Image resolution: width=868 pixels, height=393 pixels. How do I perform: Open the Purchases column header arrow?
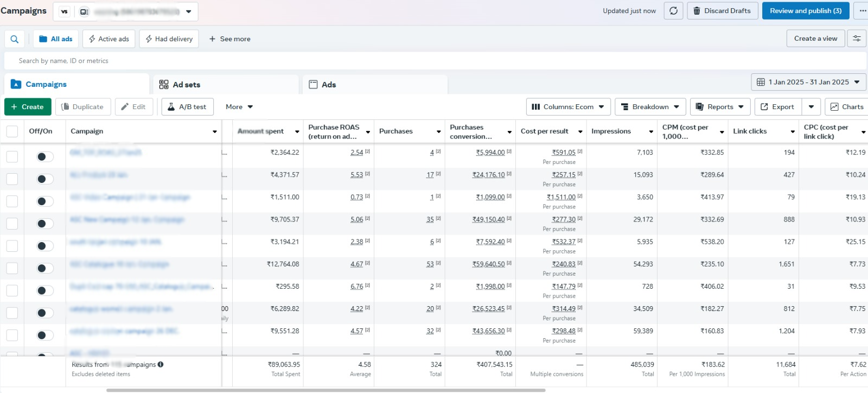pos(439,132)
